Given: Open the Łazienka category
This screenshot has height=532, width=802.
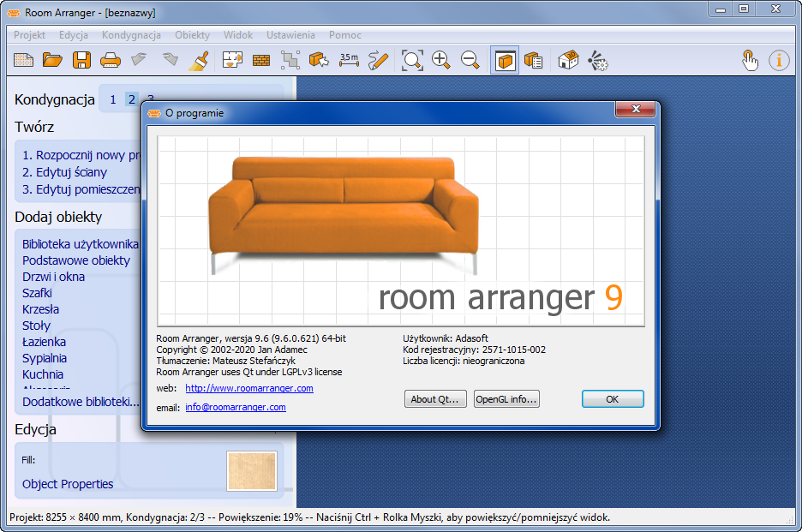Looking at the screenshot, I should 44,342.
